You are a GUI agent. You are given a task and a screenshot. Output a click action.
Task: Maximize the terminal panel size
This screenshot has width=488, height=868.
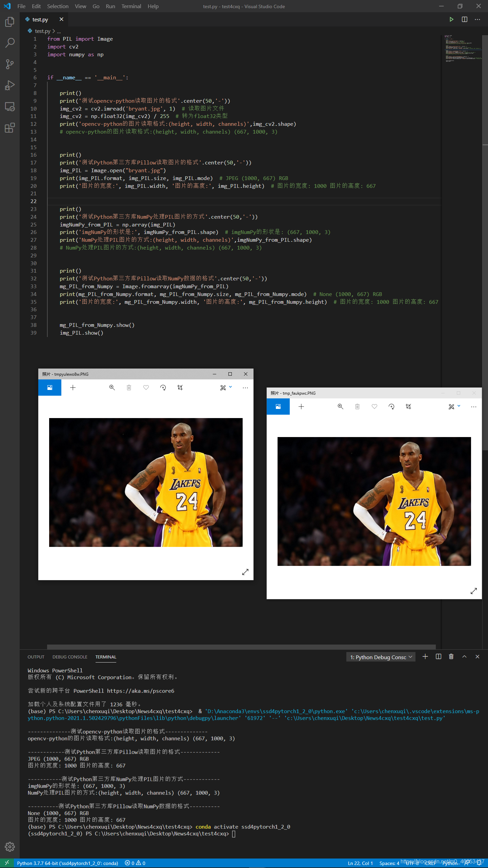coord(464,657)
